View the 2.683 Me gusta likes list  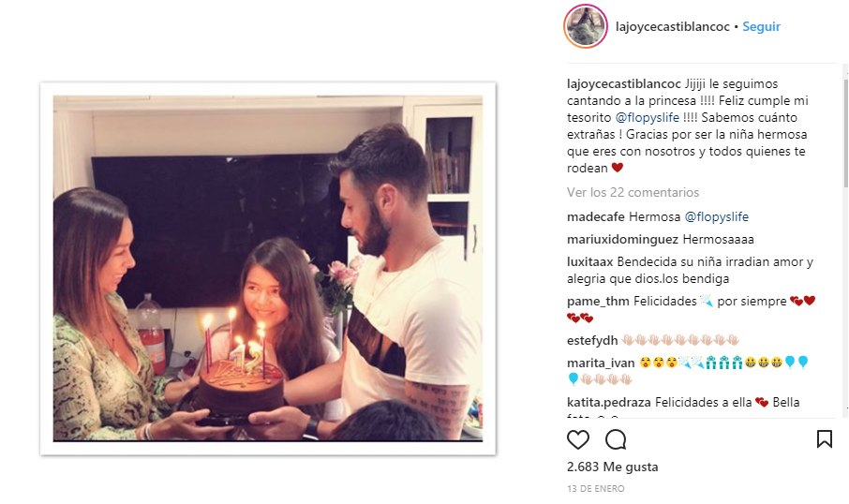click(612, 467)
